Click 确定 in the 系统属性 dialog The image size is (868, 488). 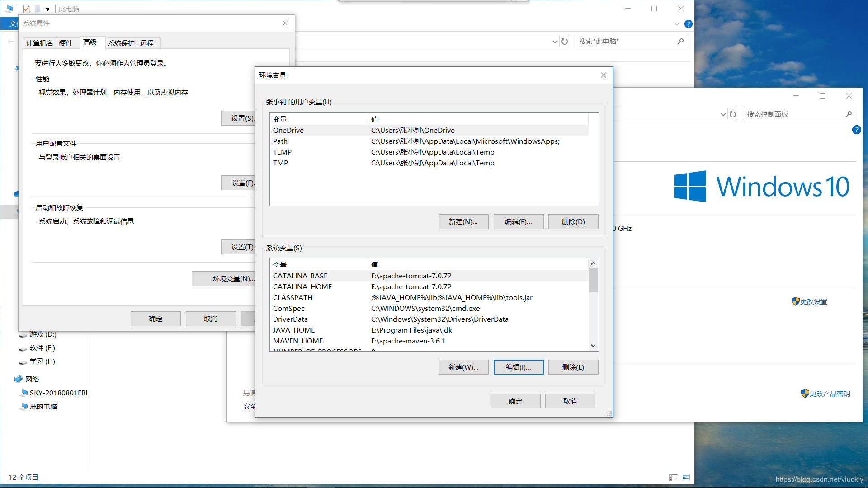(x=156, y=319)
